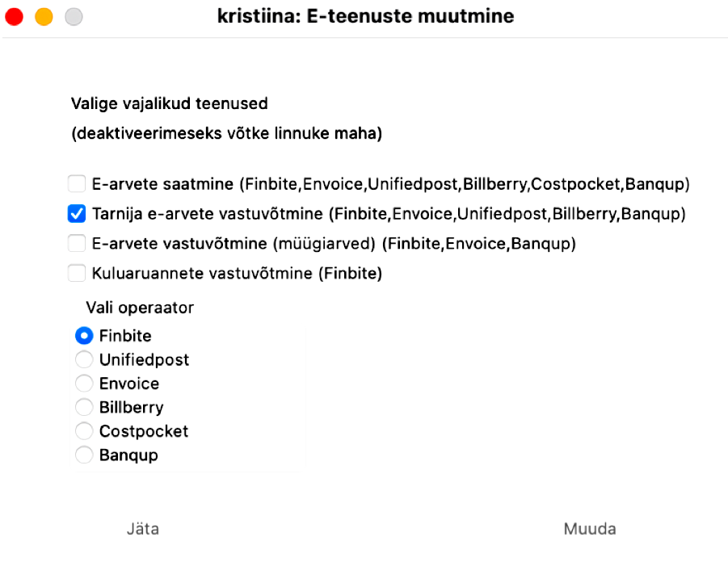The width and height of the screenshot is (728, 562).
Task: Uncheck Tarnija e-arvete vastuvõtmine checkbox
Action: pos(77,213)
